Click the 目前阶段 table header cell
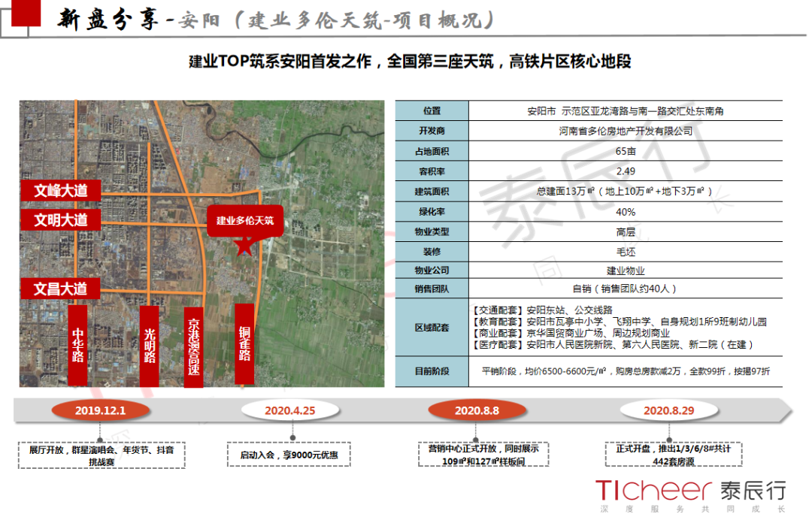Screen dimensions: 812x514 click(432, 371)
